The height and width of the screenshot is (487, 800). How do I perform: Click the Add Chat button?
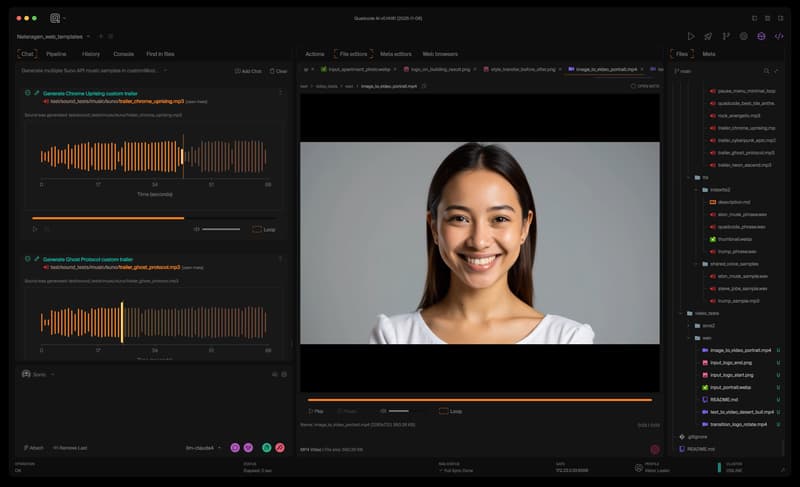(248, 71)
